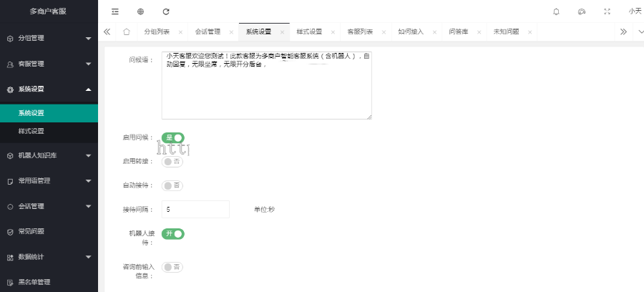This screenshot has width=644, height=292.
Task: Select 系统设置 sidebar submenu item
Action: (x=49, y=113)
